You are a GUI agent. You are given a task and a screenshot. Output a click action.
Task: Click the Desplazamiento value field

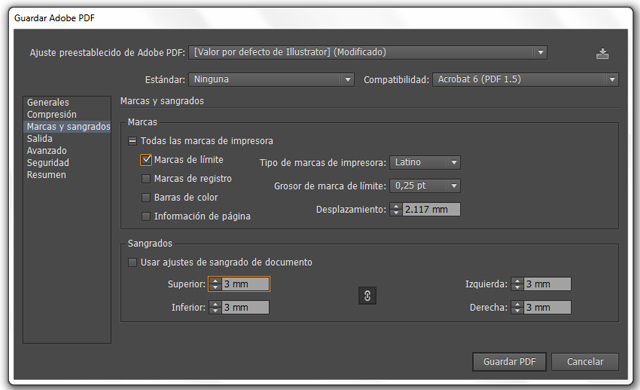431,210
